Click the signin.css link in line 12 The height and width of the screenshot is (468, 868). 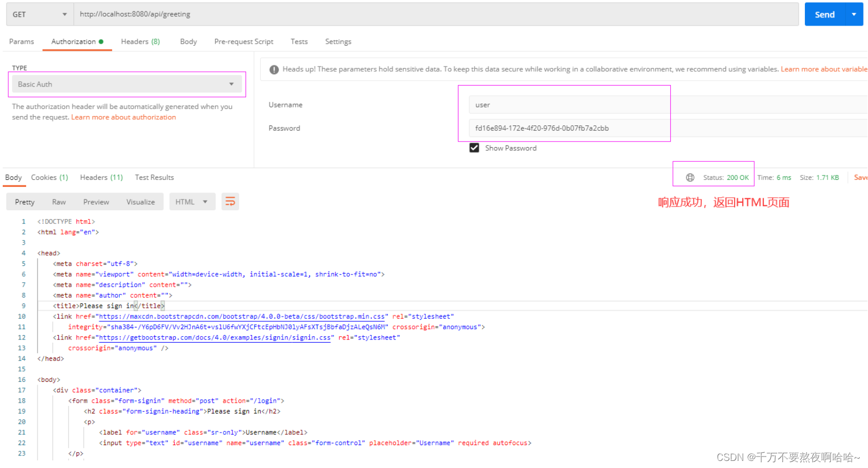tap(215, 338)
